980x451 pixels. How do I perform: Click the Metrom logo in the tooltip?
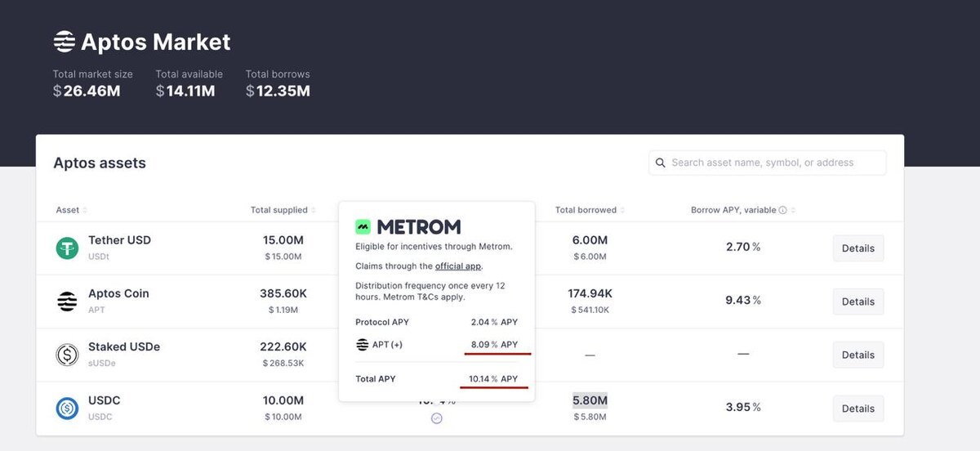(408, 226)
